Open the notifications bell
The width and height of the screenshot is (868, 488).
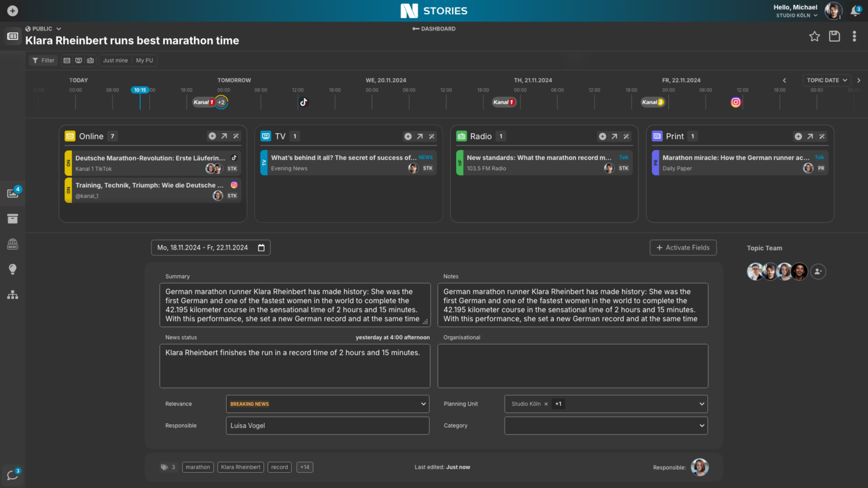pos(855,11)
